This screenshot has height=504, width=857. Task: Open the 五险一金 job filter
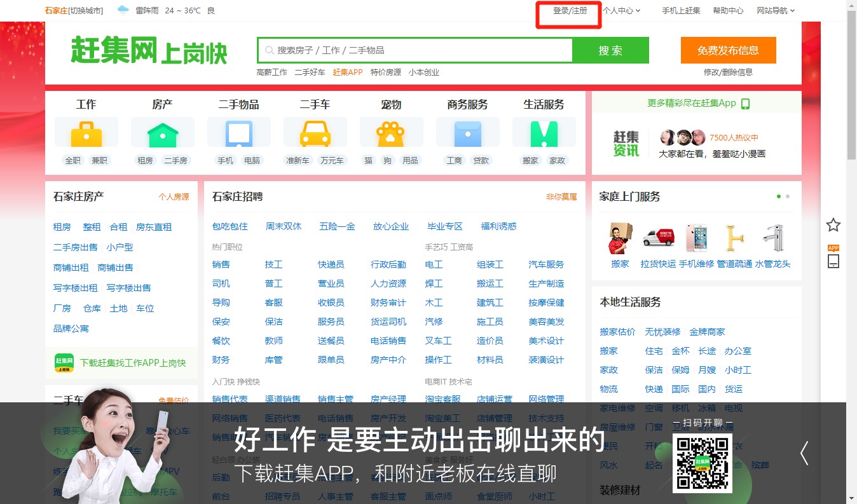[x=337, y=226]
